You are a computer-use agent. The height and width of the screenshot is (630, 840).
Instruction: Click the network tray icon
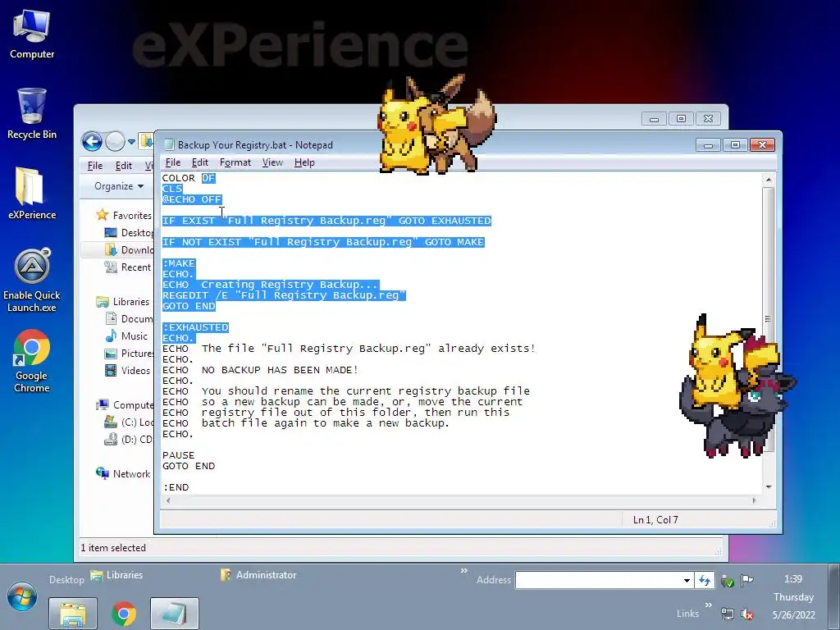(x=728, y=614)
